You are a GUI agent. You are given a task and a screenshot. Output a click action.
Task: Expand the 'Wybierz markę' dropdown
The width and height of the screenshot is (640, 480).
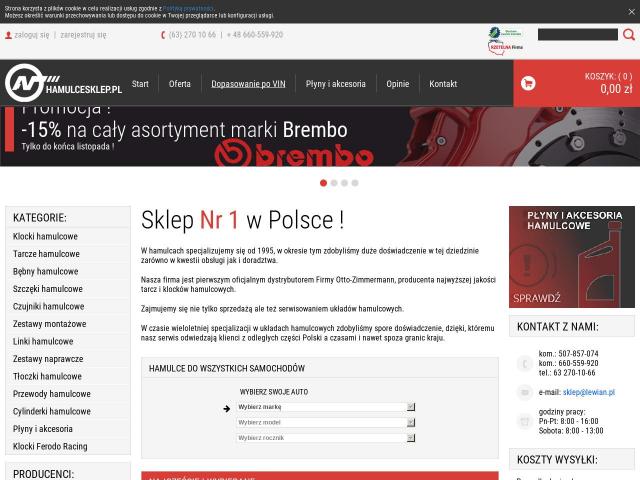[326, 407]
